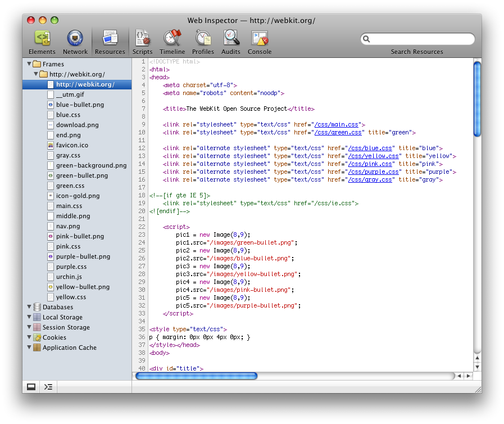Image resolution: width=504 pixels, height=424 pixels.
Task: Open the /css/blue.css hyperlink
Action: 370,148
